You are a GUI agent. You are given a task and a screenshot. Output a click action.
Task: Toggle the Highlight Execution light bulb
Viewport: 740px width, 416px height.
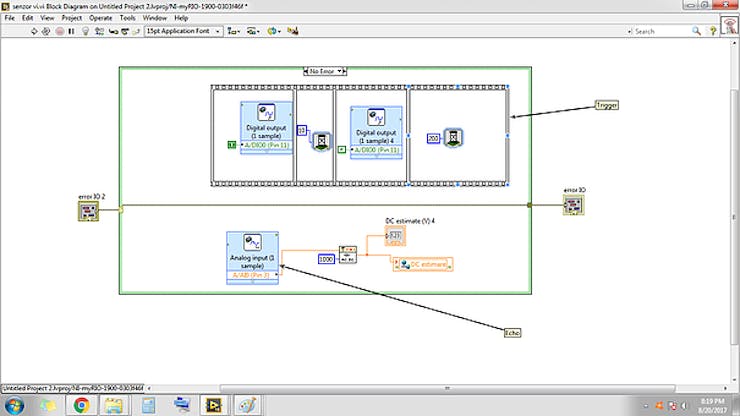point(85,31)
